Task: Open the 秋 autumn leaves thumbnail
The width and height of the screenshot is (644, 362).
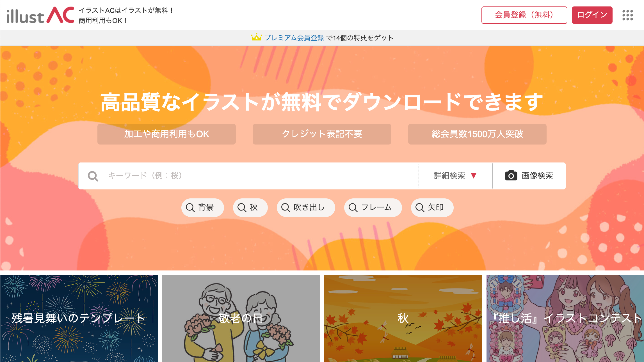Action: click(403, 319)
